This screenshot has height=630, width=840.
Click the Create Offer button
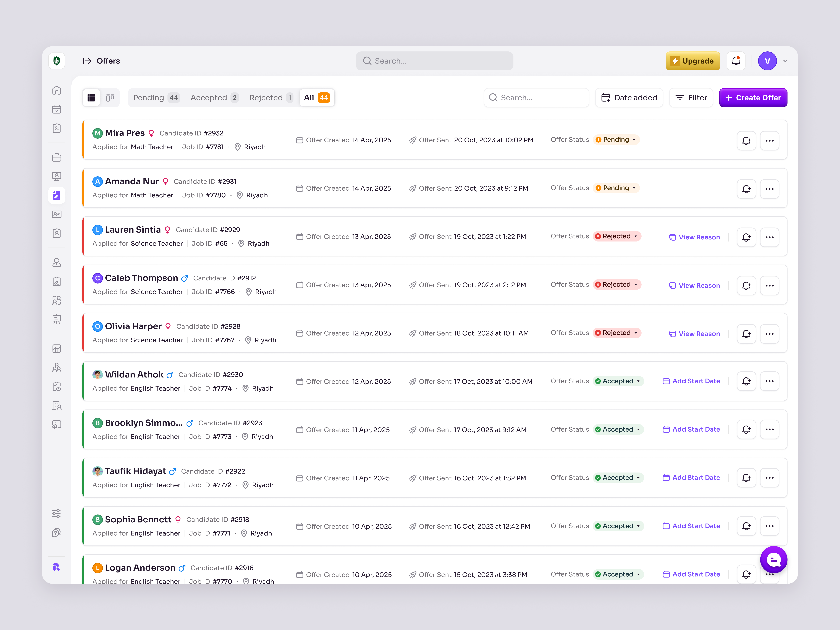click(753, 98)
